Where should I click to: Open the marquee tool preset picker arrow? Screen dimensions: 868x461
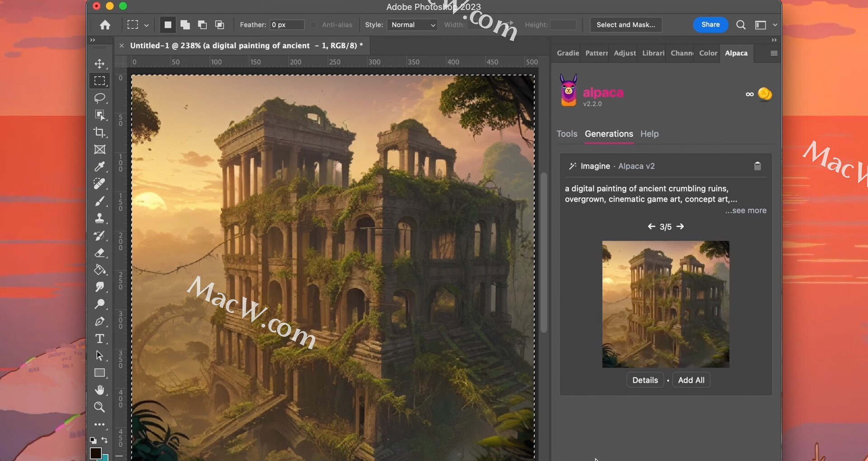pyautogui.click(x=146, y=25)
